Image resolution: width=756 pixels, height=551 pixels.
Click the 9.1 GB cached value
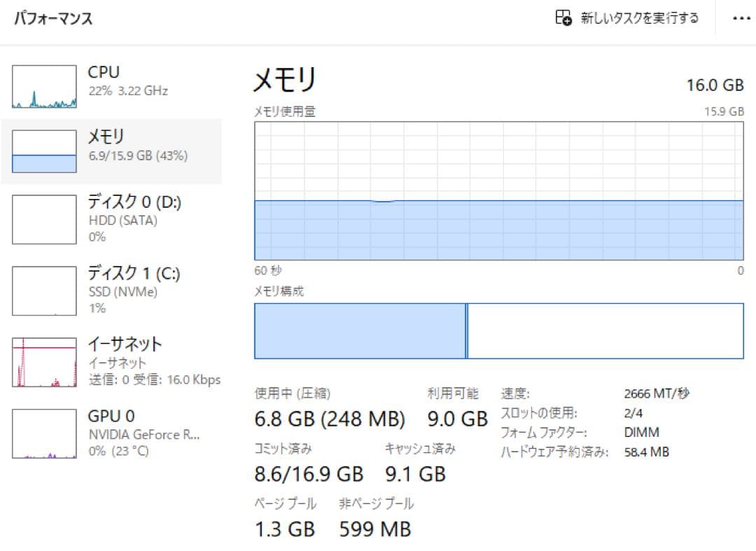pyautogui.click(x=415, y=474)
